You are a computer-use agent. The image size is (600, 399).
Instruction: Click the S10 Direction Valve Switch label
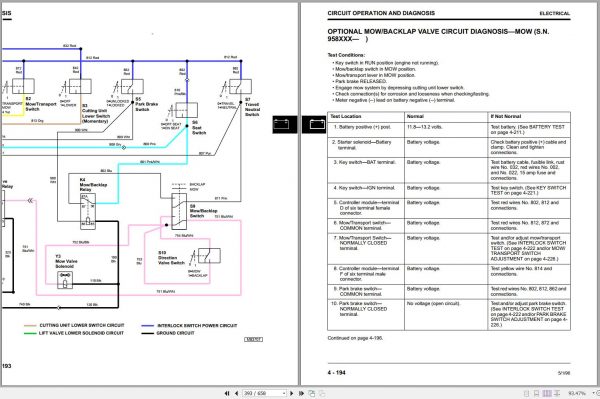pyautogui.click(x=171, y=258)
